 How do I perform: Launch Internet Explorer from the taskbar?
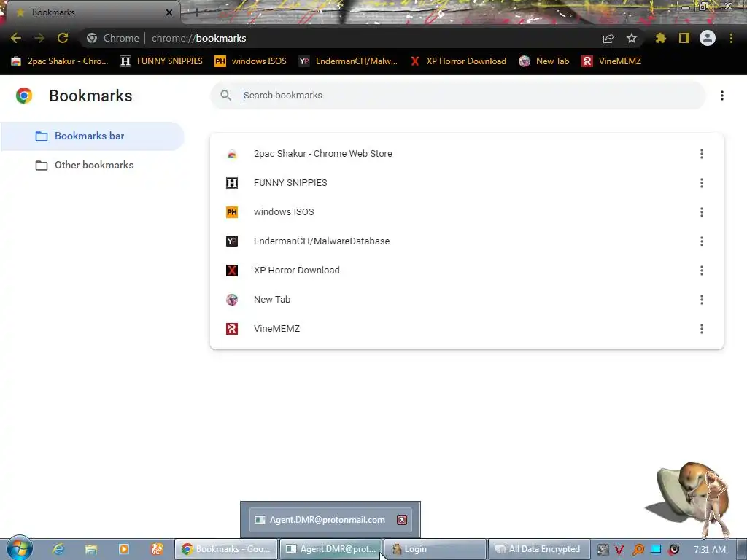[58, 549]
